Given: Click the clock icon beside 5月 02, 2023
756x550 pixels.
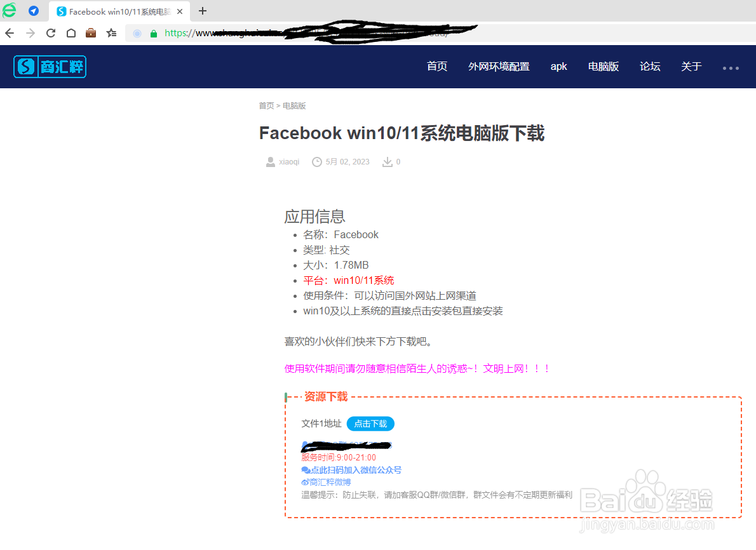Looking at the screenshot, I should [x=317, y=162].
